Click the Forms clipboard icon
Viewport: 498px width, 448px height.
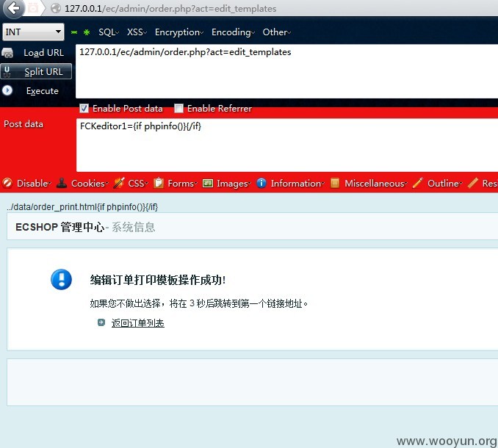tap(159, 183)
